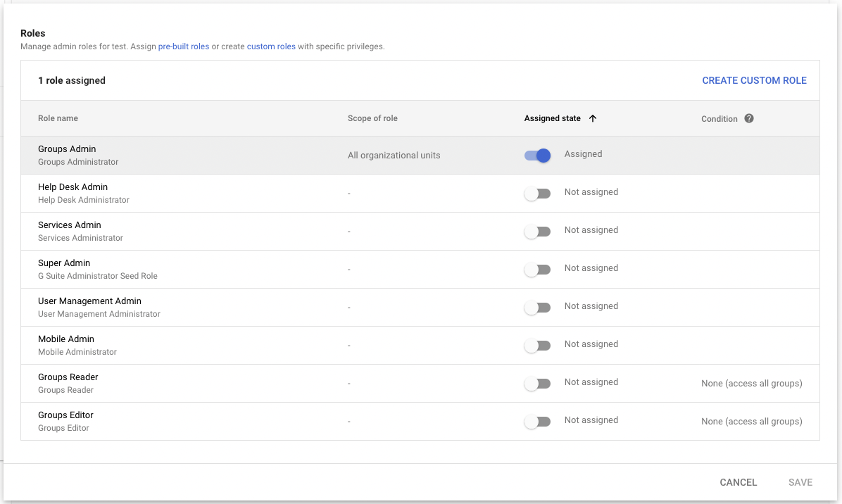The height and width of the screenshot is (504, 842).
Task: Select the Groups Admin role name
Action: click(x=67, y=149)
